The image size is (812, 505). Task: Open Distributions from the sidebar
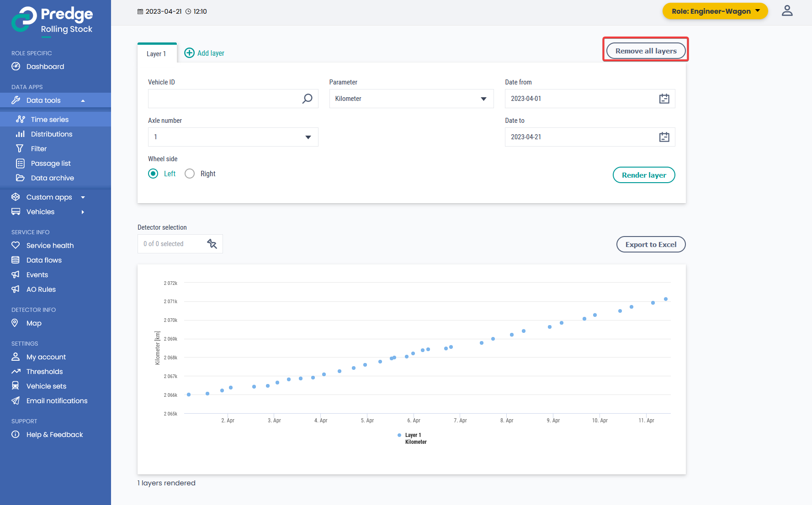pyautogui.click(x=52, y=134)
